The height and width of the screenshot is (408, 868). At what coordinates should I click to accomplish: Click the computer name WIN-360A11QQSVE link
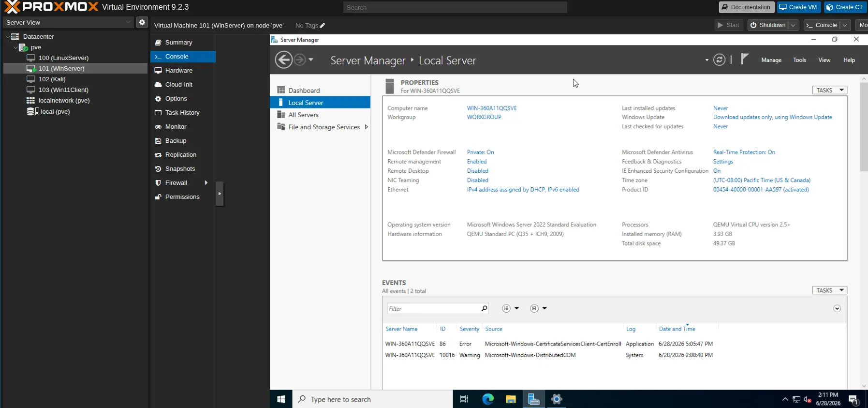click(492, 108)
